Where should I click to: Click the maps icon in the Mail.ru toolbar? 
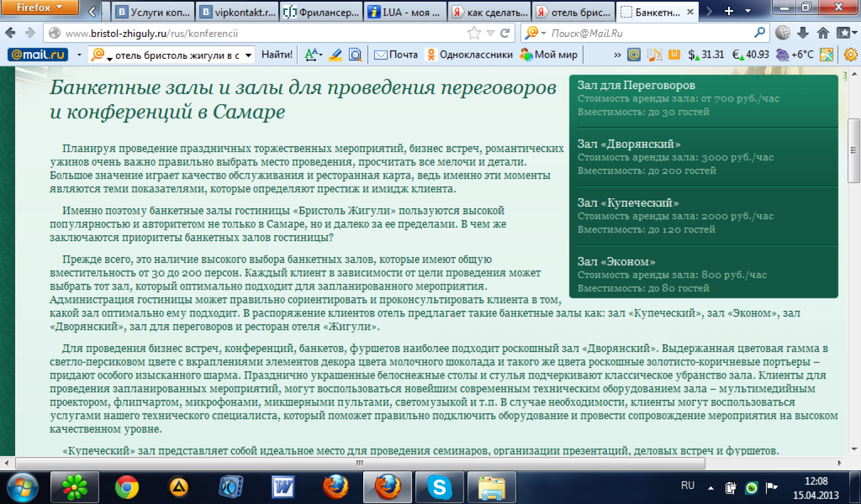(826, 54)
